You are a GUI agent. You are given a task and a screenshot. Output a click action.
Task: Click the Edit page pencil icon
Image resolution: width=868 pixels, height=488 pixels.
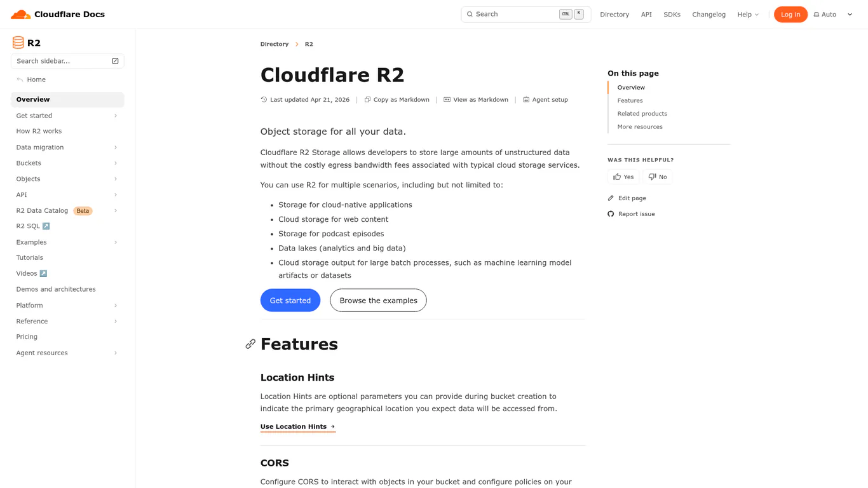point(611,198)
